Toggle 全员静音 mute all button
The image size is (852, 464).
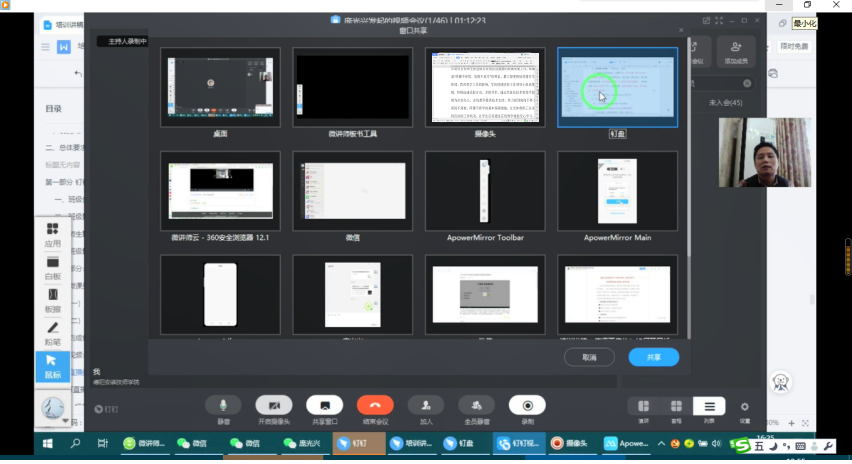[476, 405]
